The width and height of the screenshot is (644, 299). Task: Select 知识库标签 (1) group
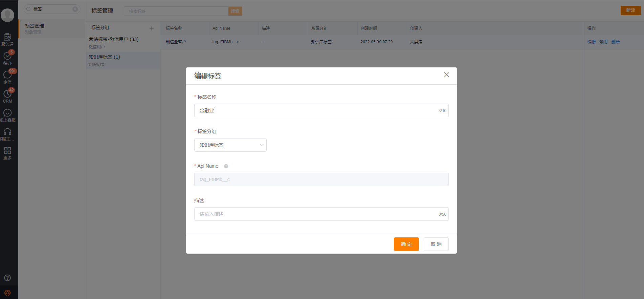pyautogui.click(x=123, y=60)
